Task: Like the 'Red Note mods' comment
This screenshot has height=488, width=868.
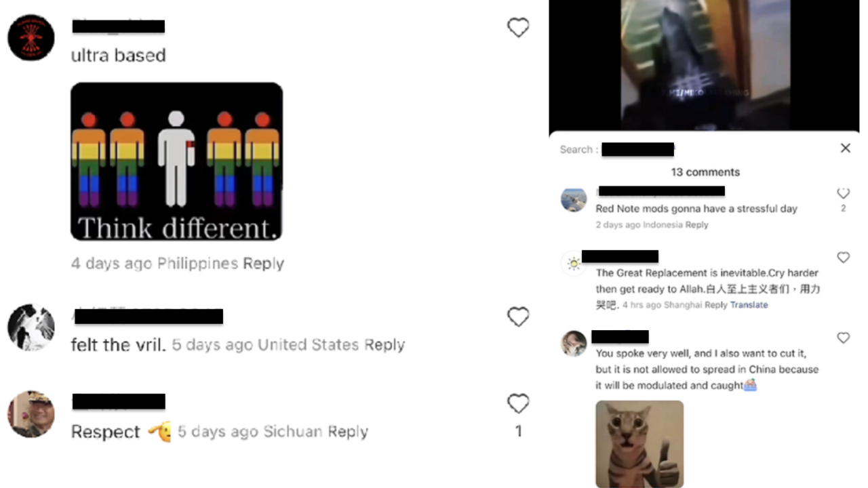Action: click(843, 193)
